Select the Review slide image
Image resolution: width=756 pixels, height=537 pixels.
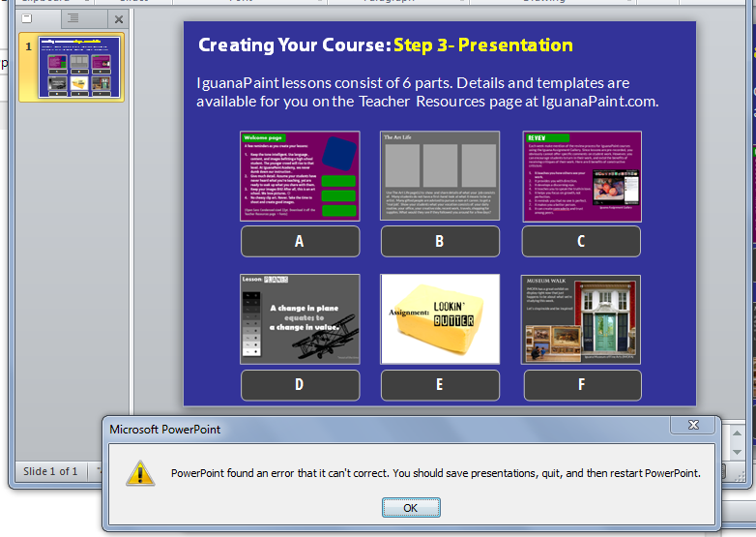(582, 177)
